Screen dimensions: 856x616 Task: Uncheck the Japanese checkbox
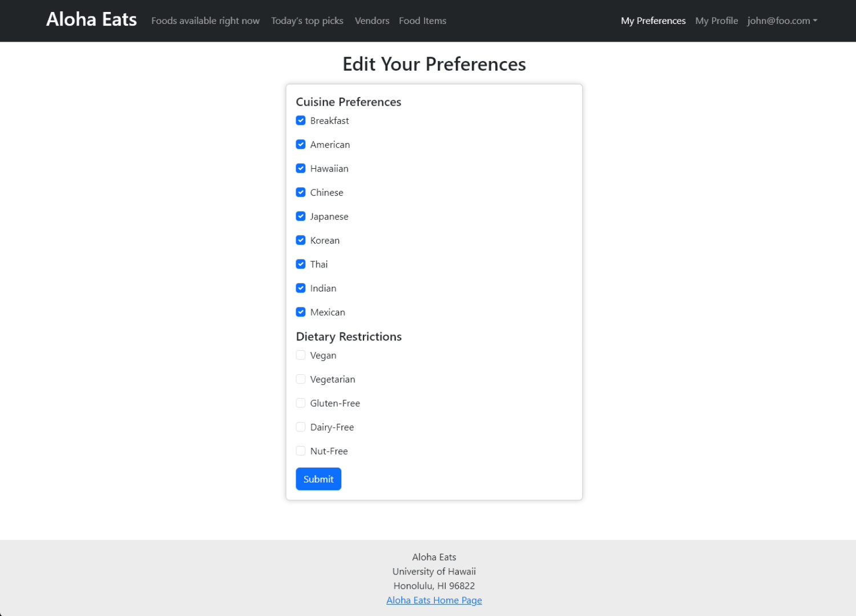(x=301, y=216)
